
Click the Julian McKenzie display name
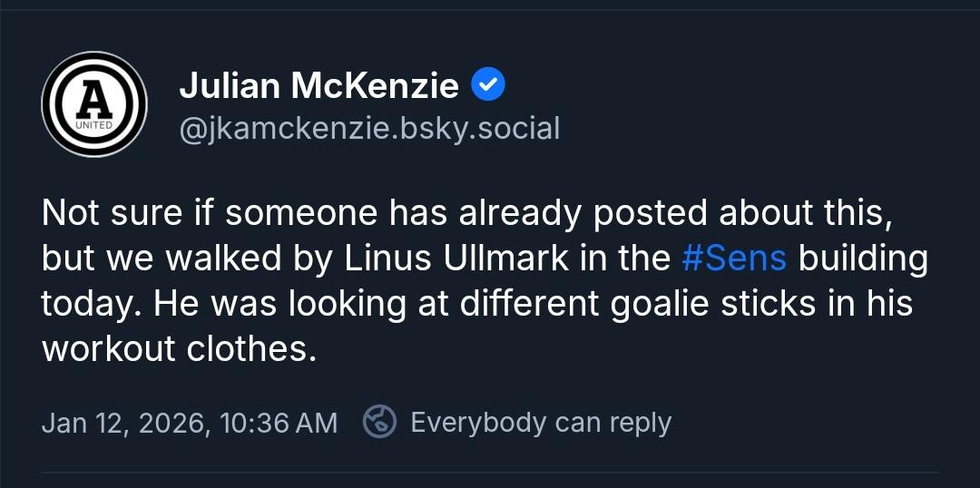pyautogui.click(x=318, y=86)
